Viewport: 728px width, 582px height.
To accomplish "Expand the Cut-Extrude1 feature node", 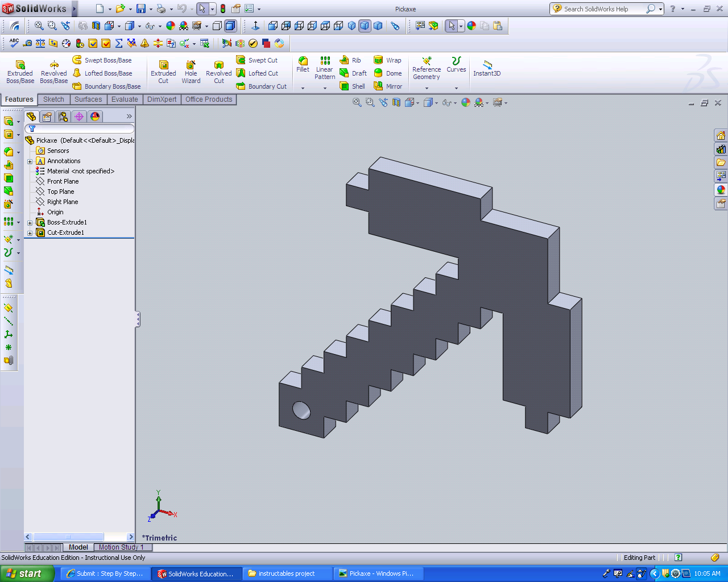I will (30, 233).
